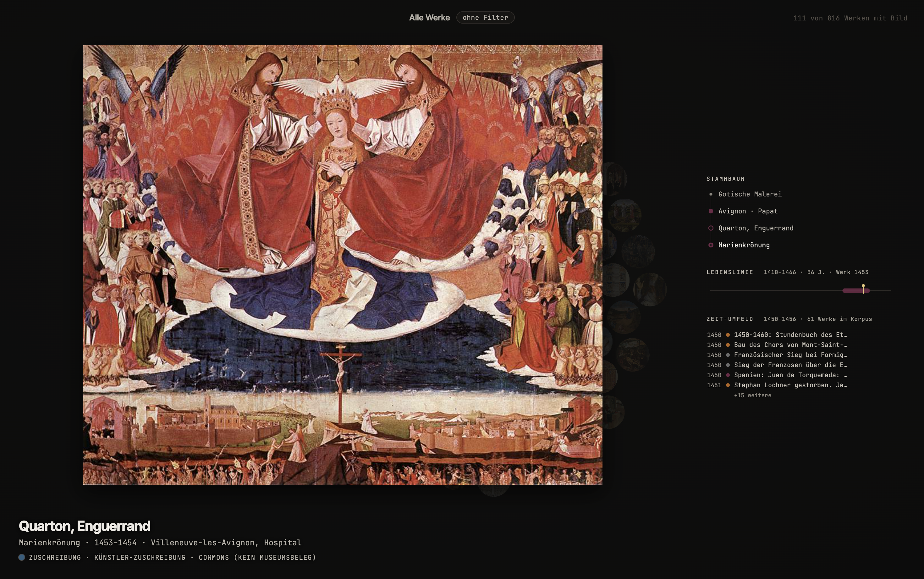Click the dot beside "Gotische Malerei"

[x=711, y=194]
